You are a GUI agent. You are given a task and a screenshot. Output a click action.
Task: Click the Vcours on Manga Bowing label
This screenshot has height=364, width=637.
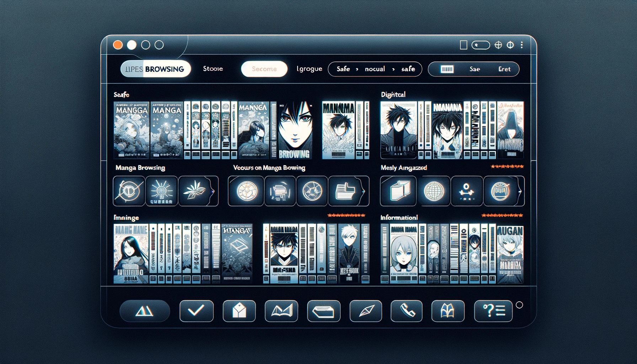coord(269,168)
